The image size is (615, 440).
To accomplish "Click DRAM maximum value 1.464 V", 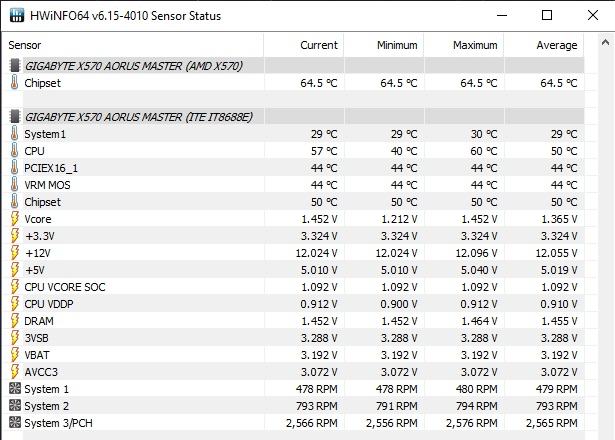I will click(479, 321).
